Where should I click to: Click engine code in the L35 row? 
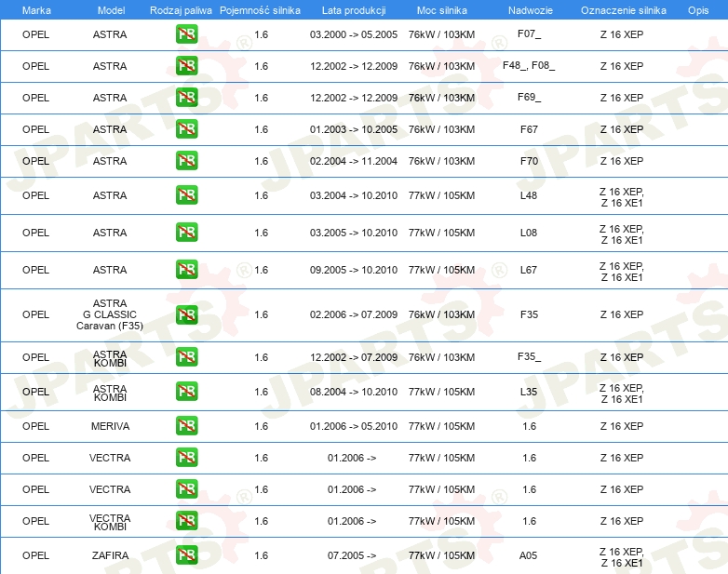click(622, 393)
